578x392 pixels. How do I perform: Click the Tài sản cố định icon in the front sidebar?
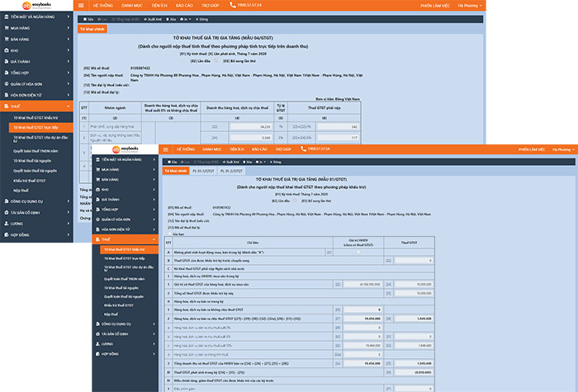[97, 333]
